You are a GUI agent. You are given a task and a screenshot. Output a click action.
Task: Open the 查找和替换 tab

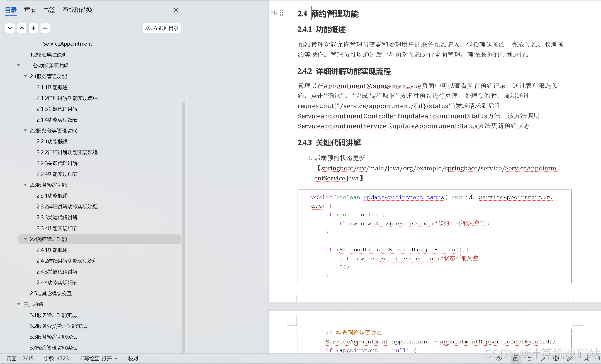pyautogui.click(x=77, y=10)
